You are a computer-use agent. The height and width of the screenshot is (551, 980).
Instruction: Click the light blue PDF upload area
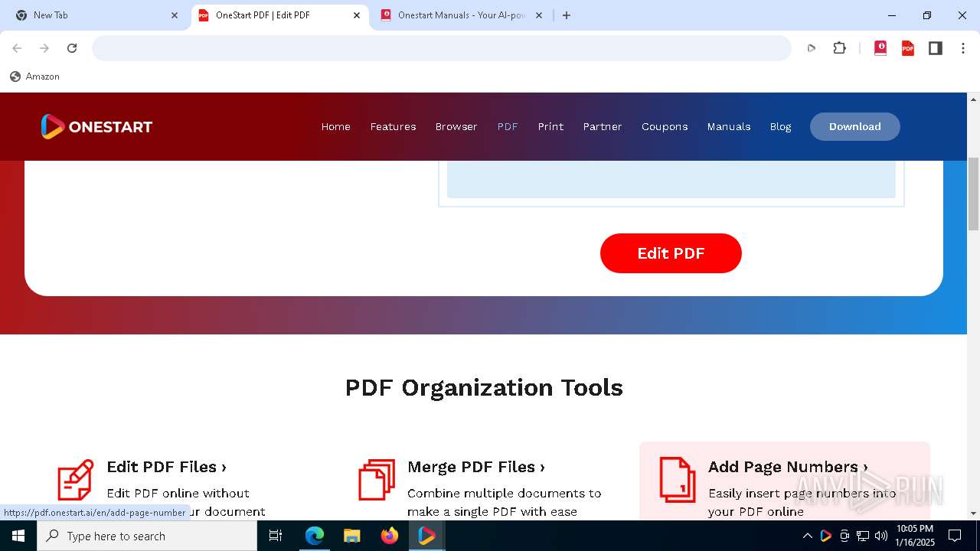click(671, 179)
